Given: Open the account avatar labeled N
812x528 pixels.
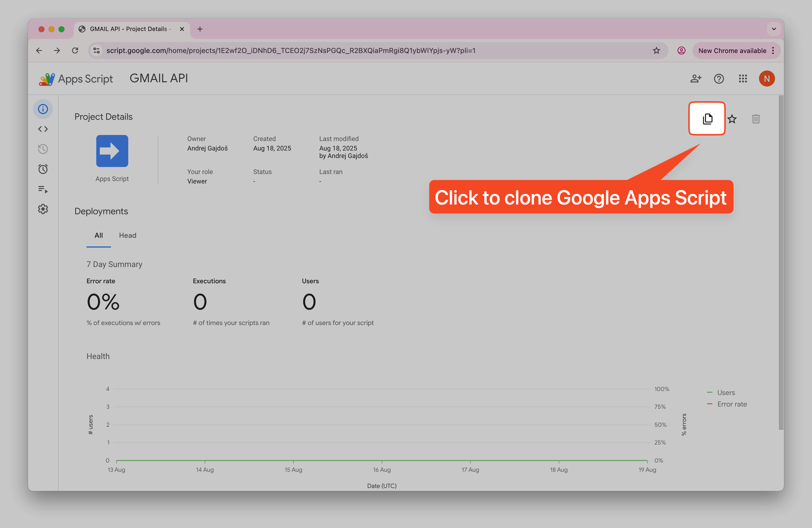Looking at the screenshot, I should (x=766, y=79).
